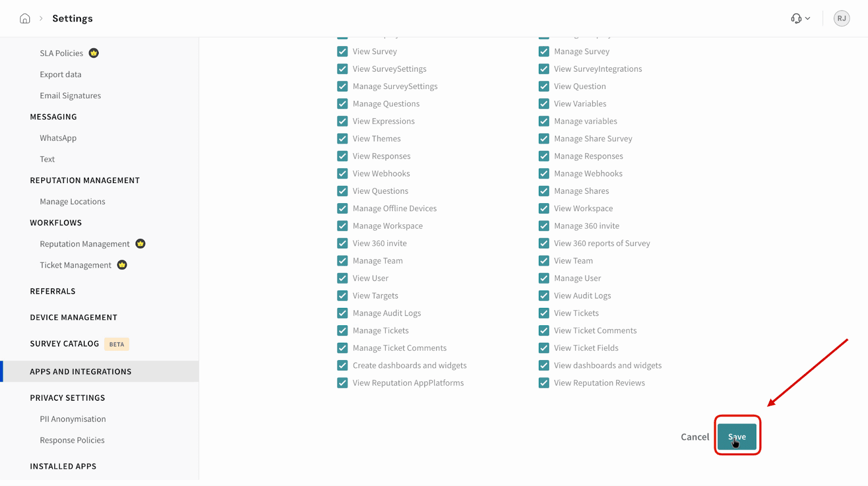The image size is (868, 486).
Task: Select Text under Messaging
Action: click(47, 159)
